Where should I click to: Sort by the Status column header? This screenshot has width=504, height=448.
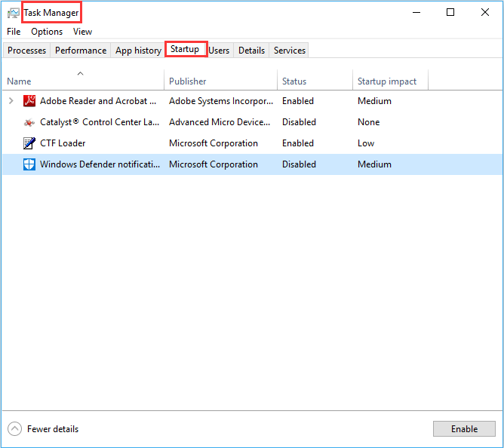294,81
